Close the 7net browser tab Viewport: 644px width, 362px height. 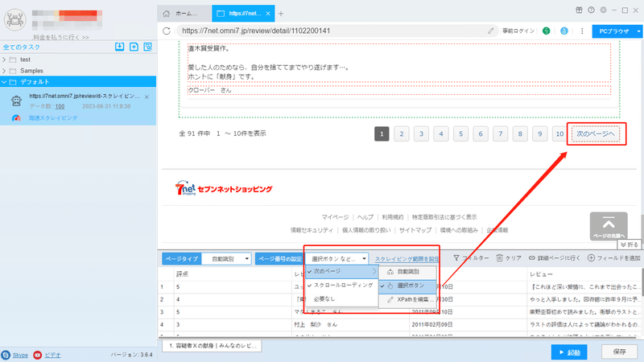pyautogui.click(x=268, y=14)
